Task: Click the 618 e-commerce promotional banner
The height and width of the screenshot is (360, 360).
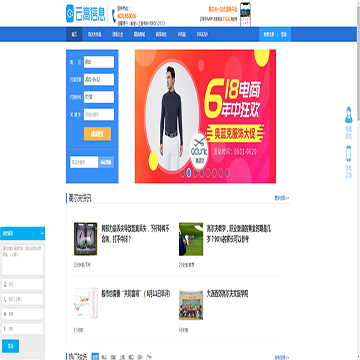Action: click(205, 116)
